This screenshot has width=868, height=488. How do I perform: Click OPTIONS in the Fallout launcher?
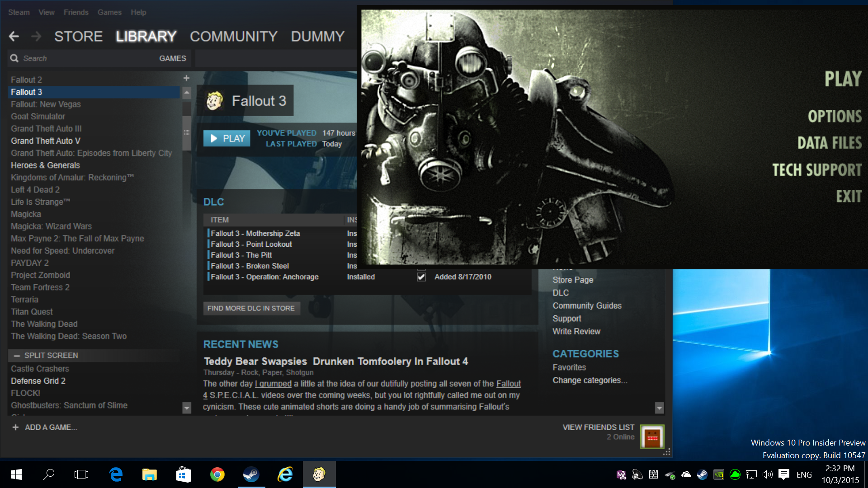click(835, 117)
